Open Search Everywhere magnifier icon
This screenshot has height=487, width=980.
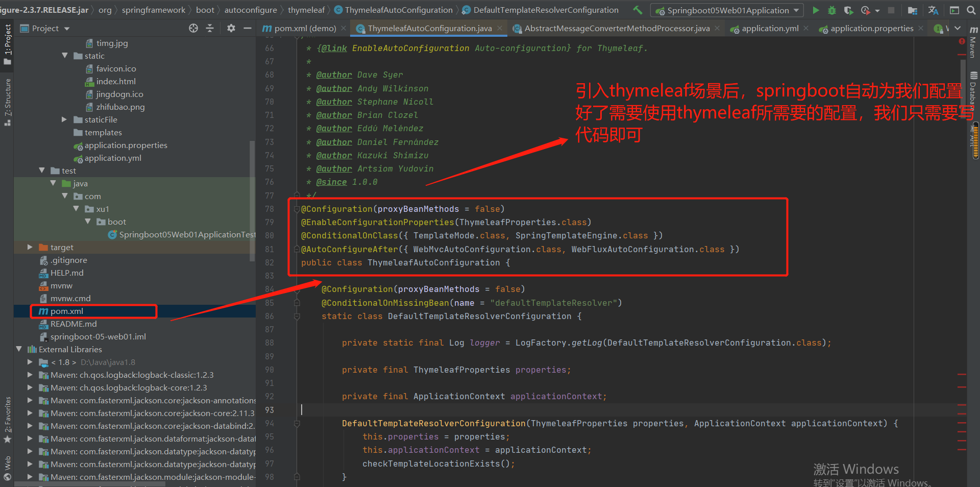pos(971,10)
